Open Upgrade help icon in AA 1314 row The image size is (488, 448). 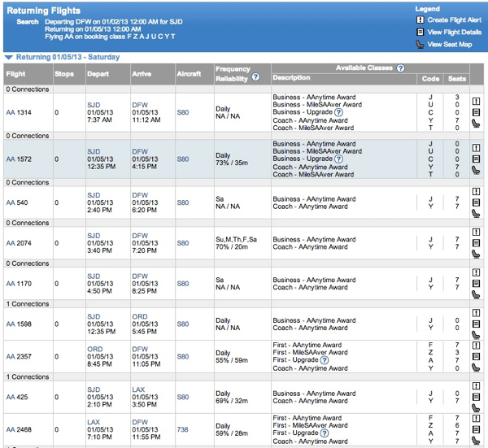coord(338,112)
